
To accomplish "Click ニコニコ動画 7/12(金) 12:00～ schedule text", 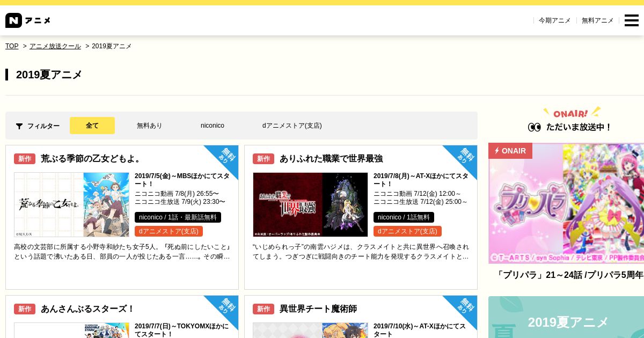I will 417,194.
